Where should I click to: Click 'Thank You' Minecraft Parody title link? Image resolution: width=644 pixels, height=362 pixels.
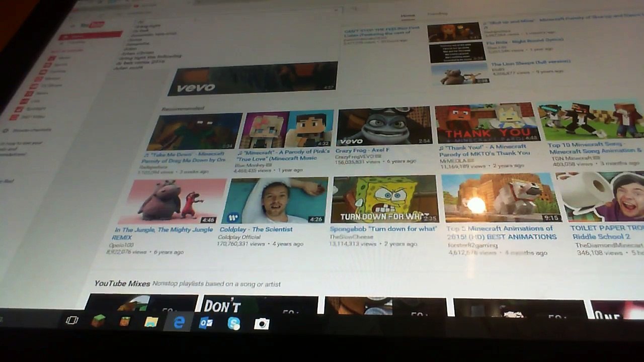coord(484,150)
